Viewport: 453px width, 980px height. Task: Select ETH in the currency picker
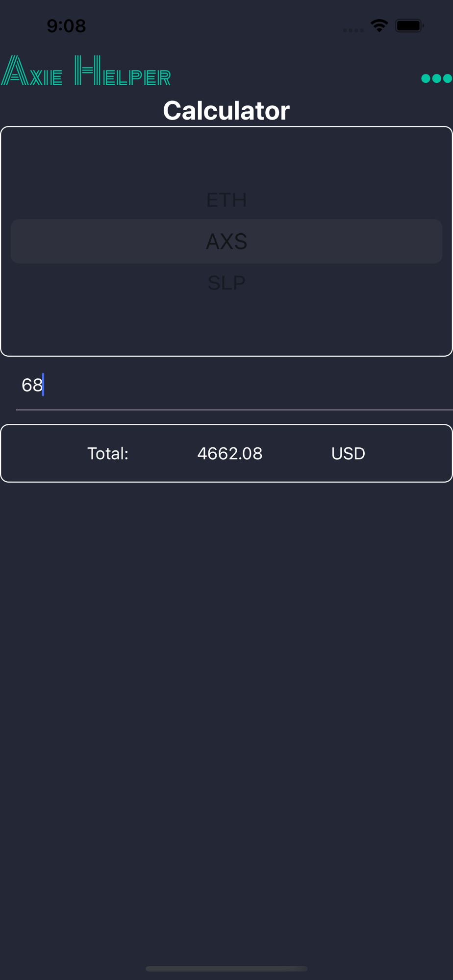tap(226, 200)
